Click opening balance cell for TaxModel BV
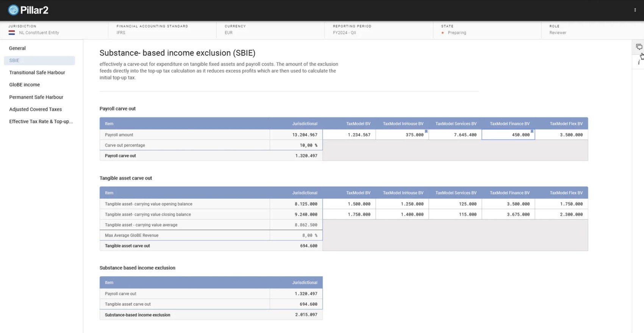The width and height of the screenshot is (644, 333). pyautogui.click(x=349, y=204)
